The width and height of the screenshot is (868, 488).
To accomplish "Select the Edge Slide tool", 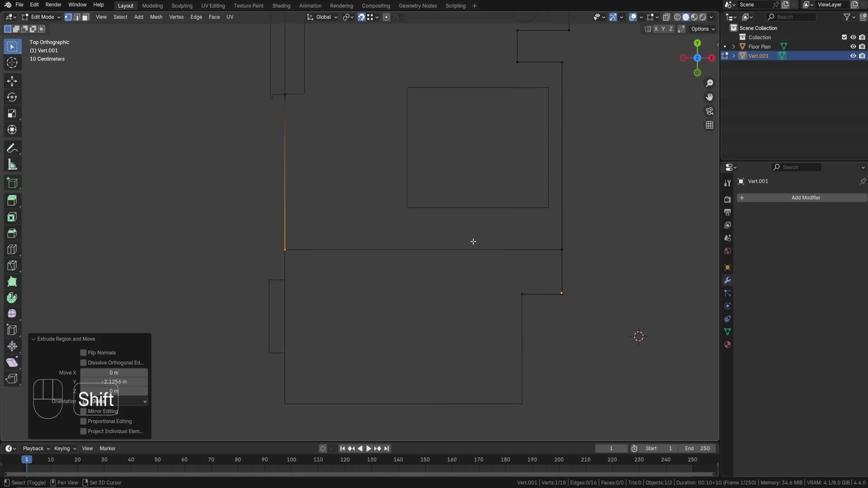I will [12, 330].
